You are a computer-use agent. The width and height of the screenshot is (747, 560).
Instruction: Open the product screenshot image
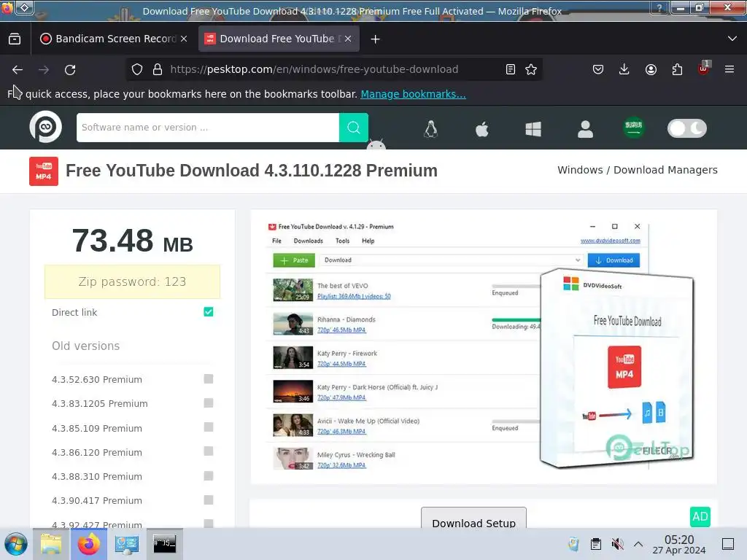(483, 346)
